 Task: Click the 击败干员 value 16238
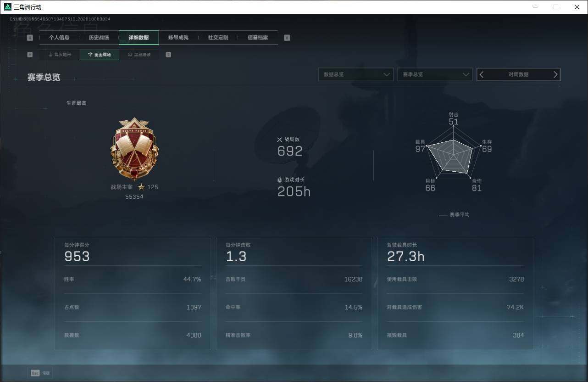tap(354, 279)
